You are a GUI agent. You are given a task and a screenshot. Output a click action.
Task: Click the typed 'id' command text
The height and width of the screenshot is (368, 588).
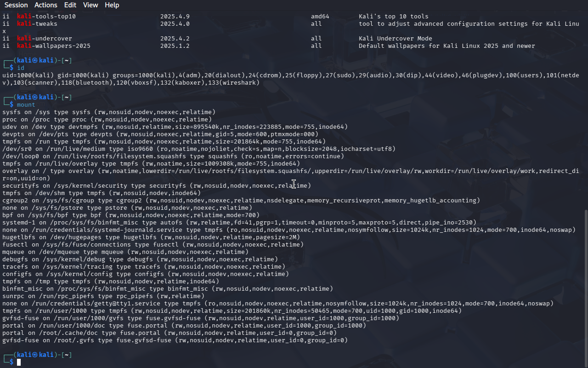pos(21,68)
